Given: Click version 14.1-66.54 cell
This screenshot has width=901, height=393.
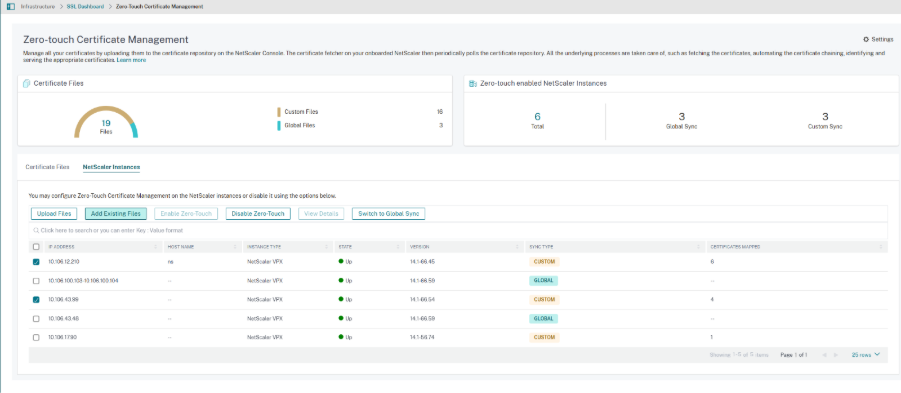Looking at the screenshot, I should [x=422, y=299].
